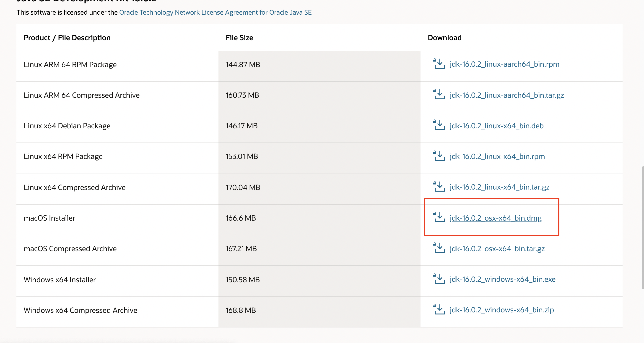Select 'Windows x64 Compressed Archive' description cell

pos(117,312)
